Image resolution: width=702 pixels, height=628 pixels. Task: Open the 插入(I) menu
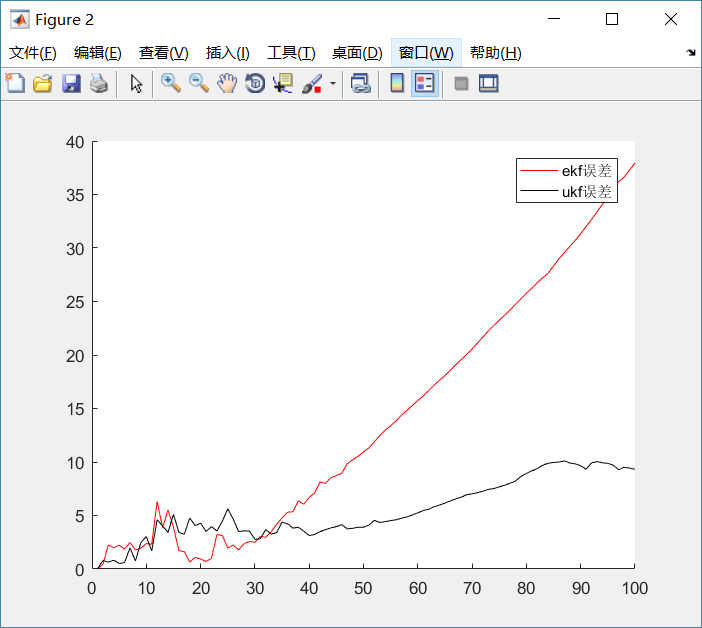point(227,53)
